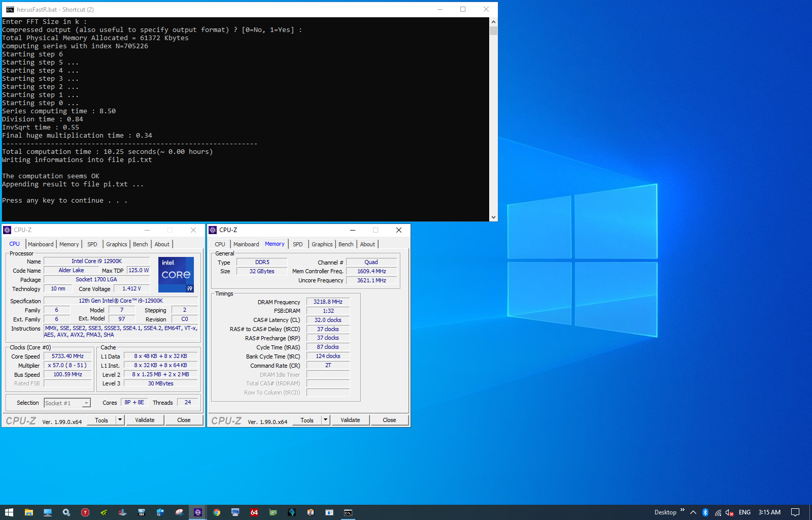Viewport: 812px width, 520px height.
Task: Click the console scrollbar down arrow
Action: pyautogui.click(x=493, y=217)
